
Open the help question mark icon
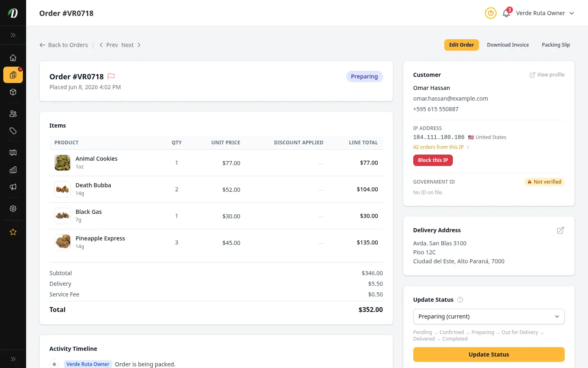coord(490,13)
